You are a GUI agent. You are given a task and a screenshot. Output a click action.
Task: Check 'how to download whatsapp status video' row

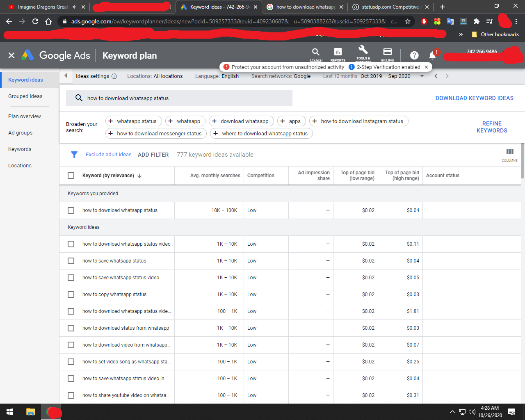coord(71,244)
